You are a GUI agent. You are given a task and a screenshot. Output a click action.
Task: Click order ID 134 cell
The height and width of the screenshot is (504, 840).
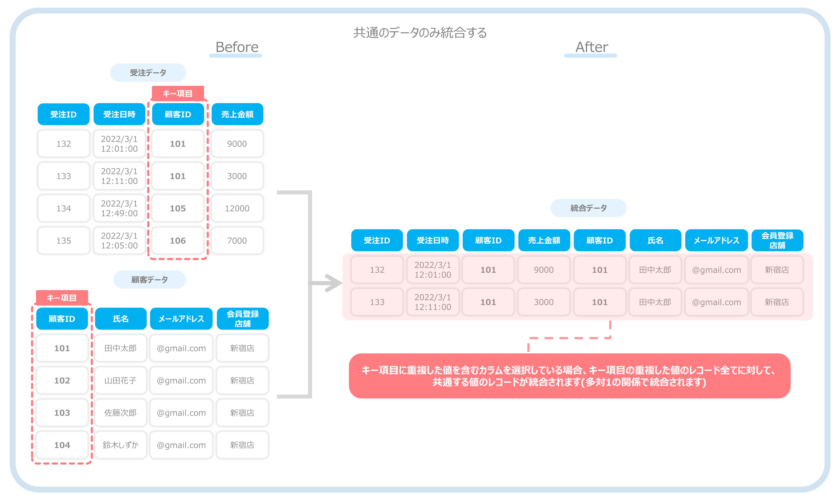click(64, 208)
